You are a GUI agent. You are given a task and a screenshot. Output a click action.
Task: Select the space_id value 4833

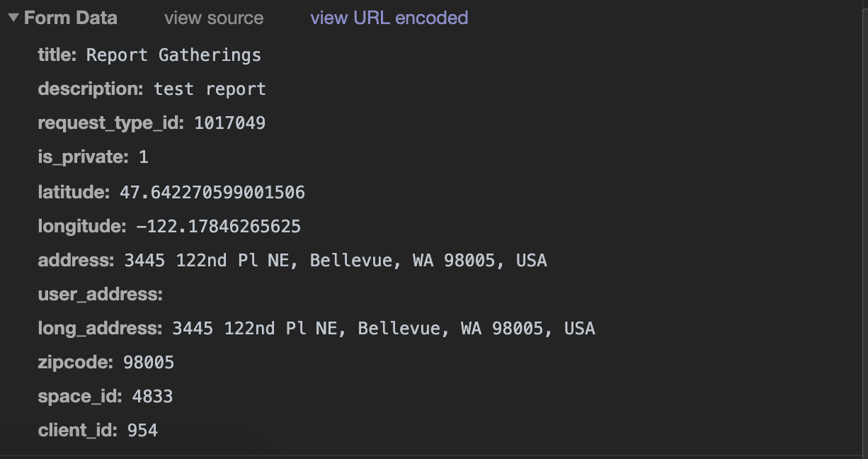pos(152,397)
